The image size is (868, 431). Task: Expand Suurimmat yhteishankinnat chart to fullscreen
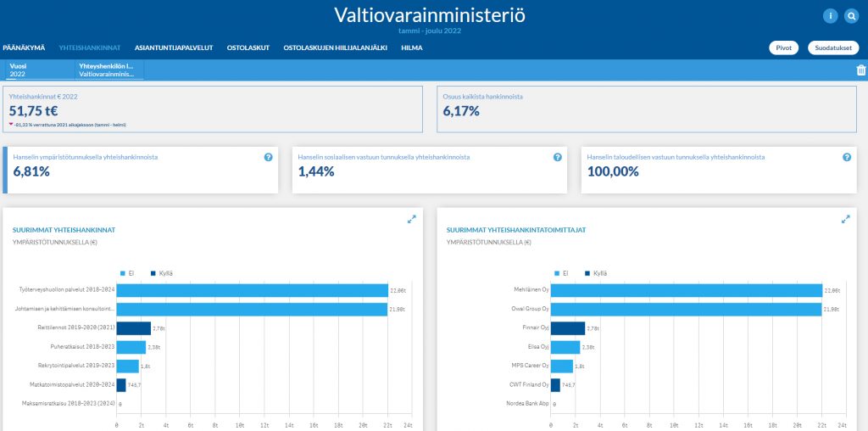click(412, 219)
